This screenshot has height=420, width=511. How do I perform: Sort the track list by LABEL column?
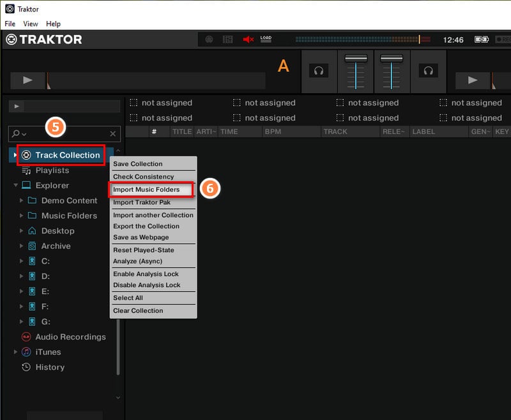(x=439, y=132)
